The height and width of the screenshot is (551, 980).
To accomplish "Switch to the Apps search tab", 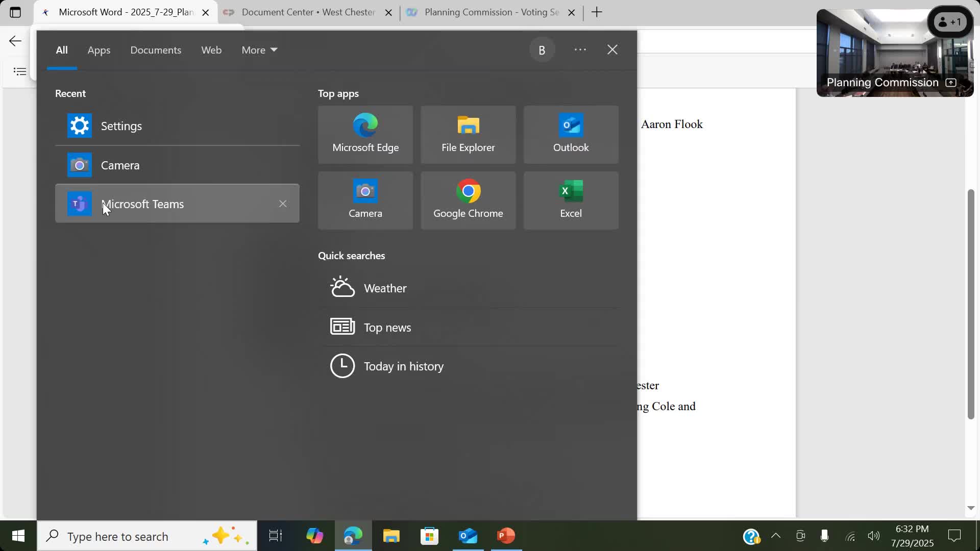I will (99, 50).
